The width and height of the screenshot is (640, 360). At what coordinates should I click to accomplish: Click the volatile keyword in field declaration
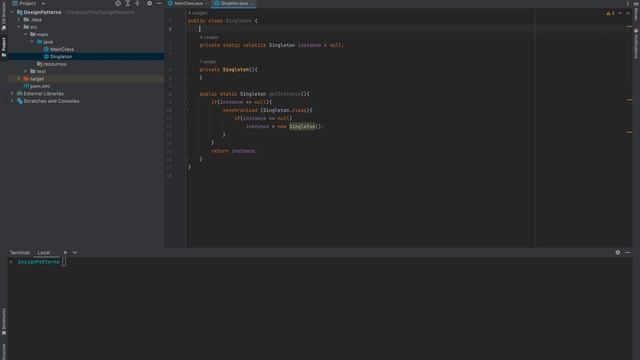point(254,45)
